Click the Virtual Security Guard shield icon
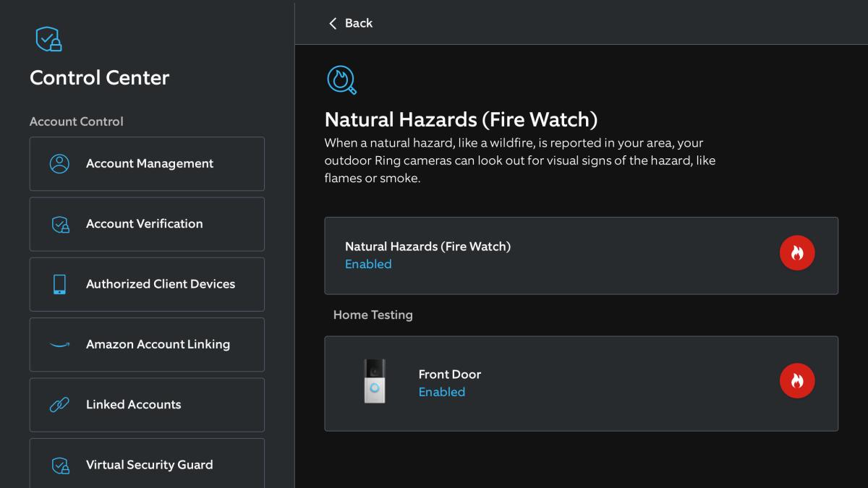The width and height of the screenshot is (868, 488). [61, 465]
